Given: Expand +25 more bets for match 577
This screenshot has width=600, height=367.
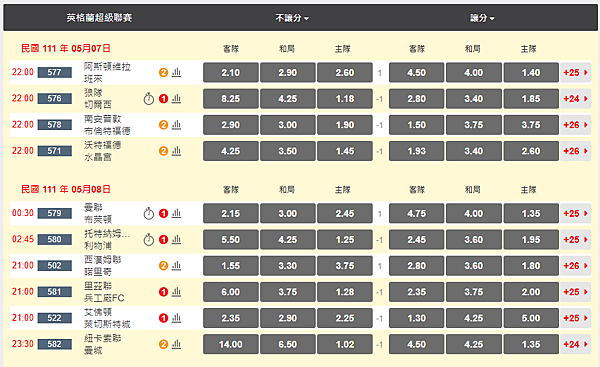Looking at the screenshot, I should 576,72.
